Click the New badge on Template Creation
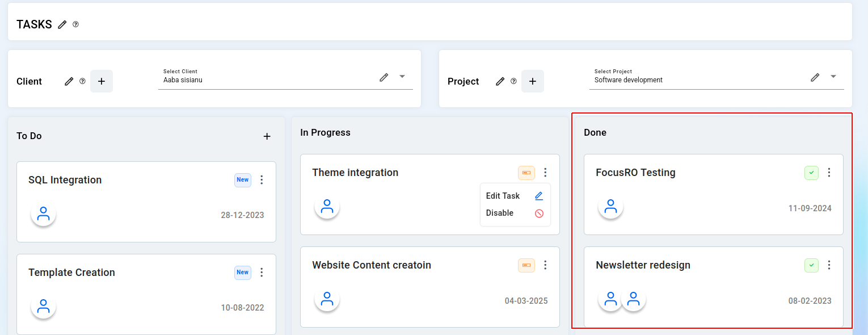Screen dimensions: 868x335 coord(243,273)
